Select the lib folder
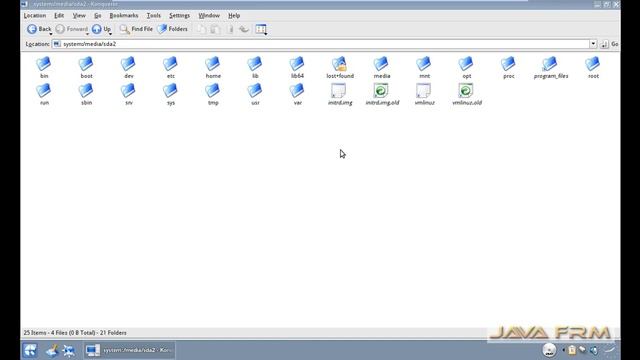This screenshot has height=360, width=640. (x=255, y=67)
